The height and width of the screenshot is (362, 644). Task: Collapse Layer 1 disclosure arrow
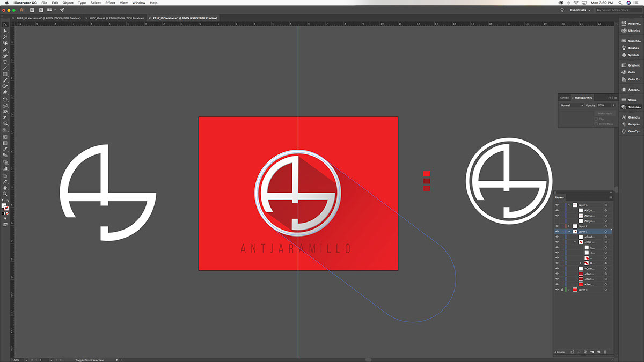(569, 232)
